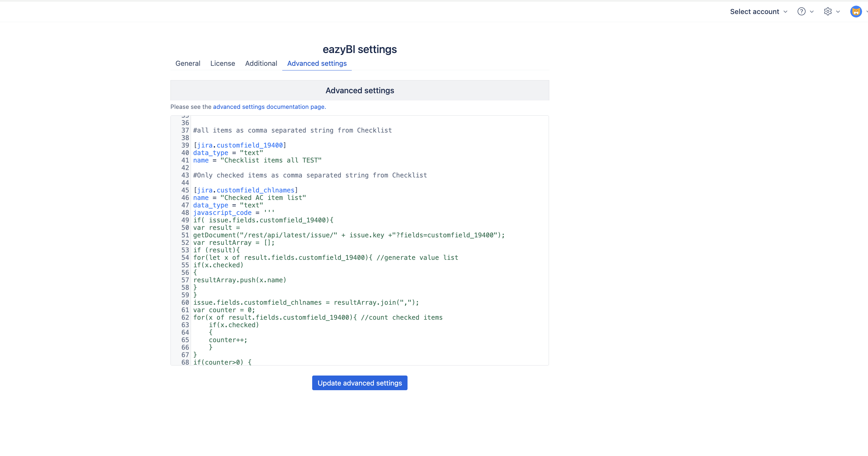Switch to the General tab
The image size is (868, 456).
[x=188, y=63]
